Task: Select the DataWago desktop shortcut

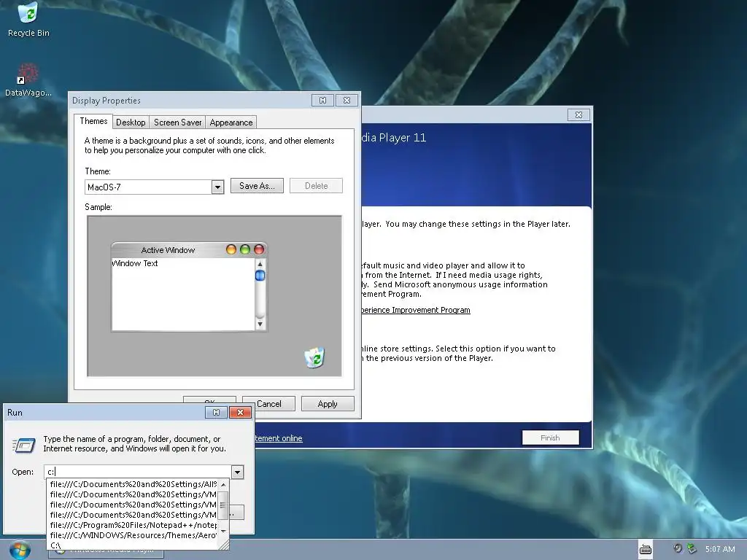Action: coord(28,80)
